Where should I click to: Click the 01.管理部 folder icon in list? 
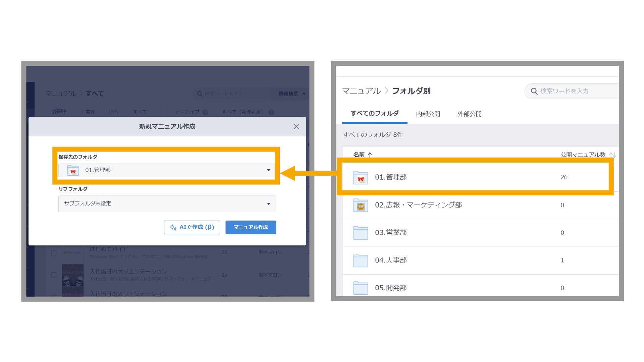click(361, 178)
